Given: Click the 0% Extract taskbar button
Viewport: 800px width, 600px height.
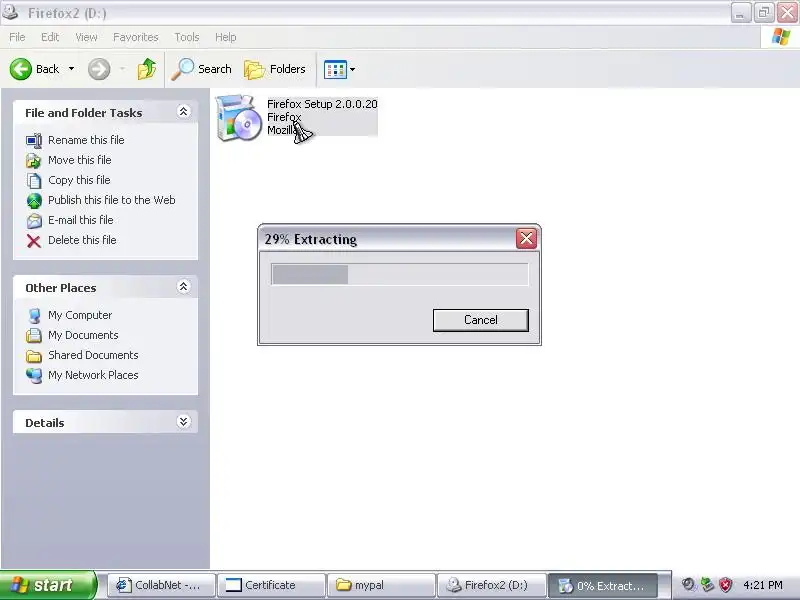Looking at the screenshot, I should (x=603, y=585).
